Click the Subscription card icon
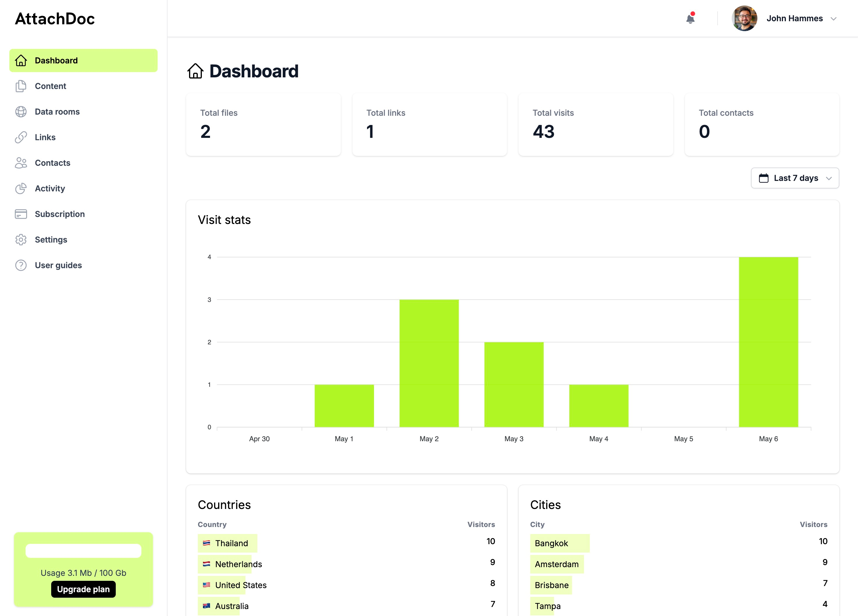This screenshot has height=616, width=858. click(21, 214)
